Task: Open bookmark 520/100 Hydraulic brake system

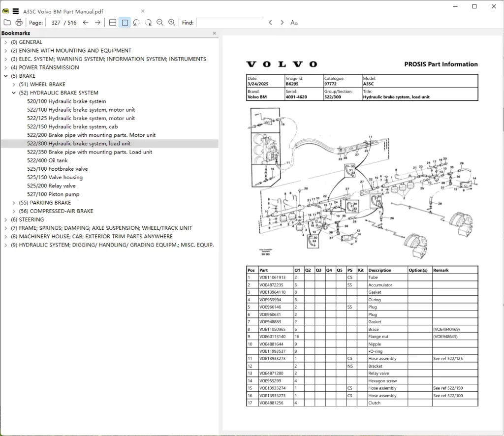Action: click(66, 101)
